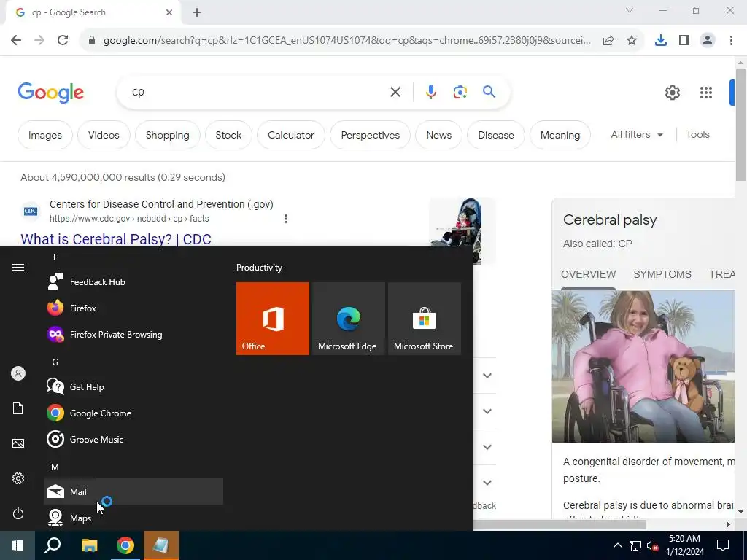
Task: Open Chrome tab search chevron
Action: pyautogui.click(x=630, y=10)
